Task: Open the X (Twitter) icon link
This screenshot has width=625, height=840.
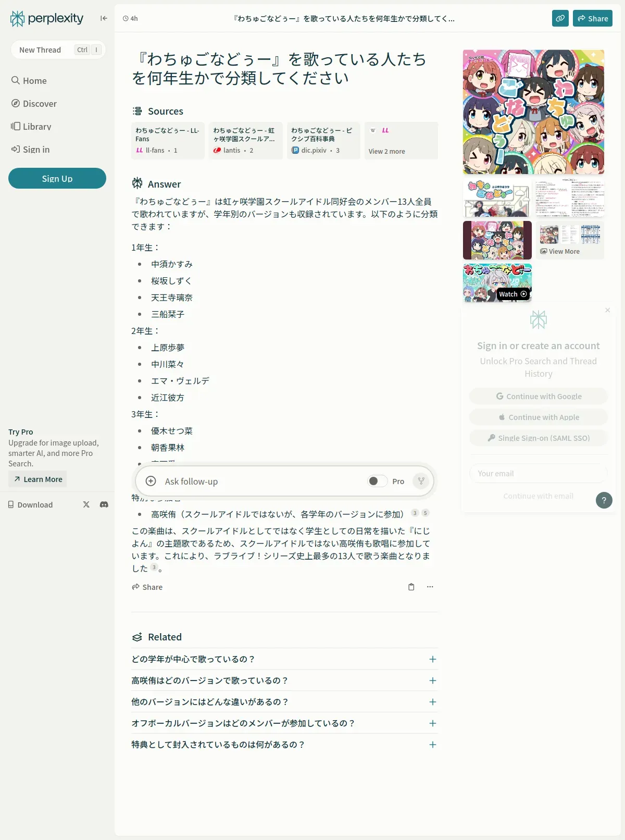Action: (x=86, y=504)
